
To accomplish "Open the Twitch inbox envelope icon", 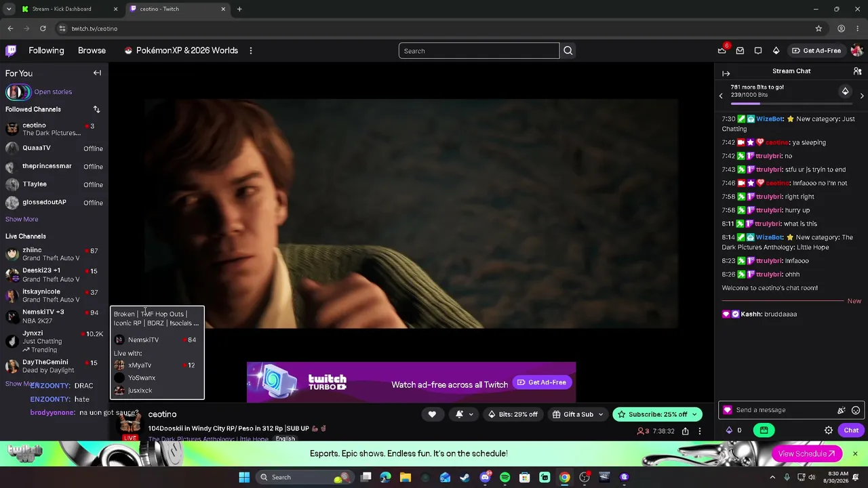I will [x=740, y=50].
